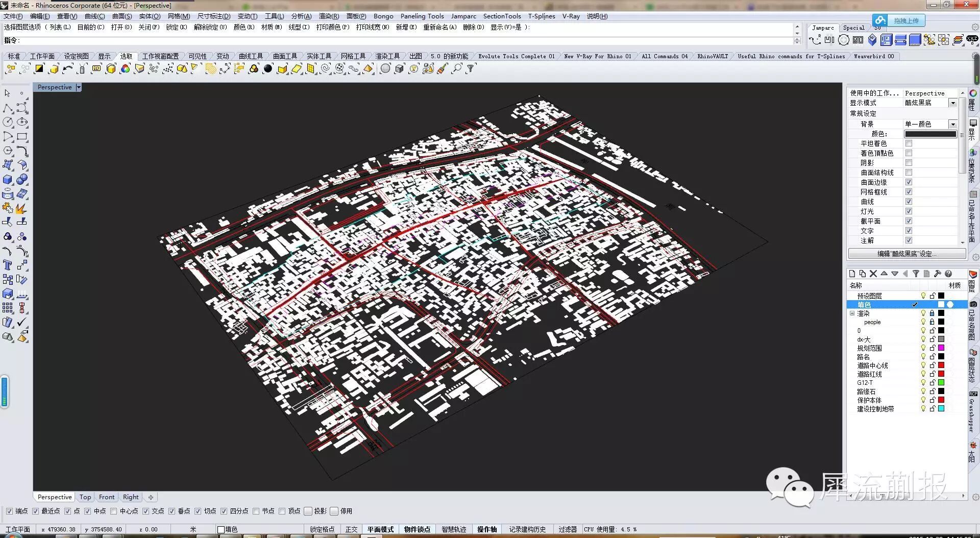Viewport: 980px width, 538px height.
Task: Hide the 规划范围 layer via lightbulb
Action: tap(923, 348)
